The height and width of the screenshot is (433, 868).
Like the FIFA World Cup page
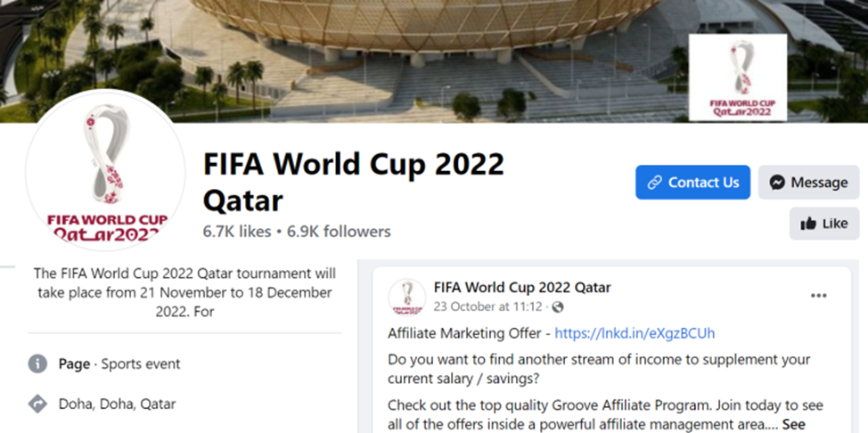[823, 224]
